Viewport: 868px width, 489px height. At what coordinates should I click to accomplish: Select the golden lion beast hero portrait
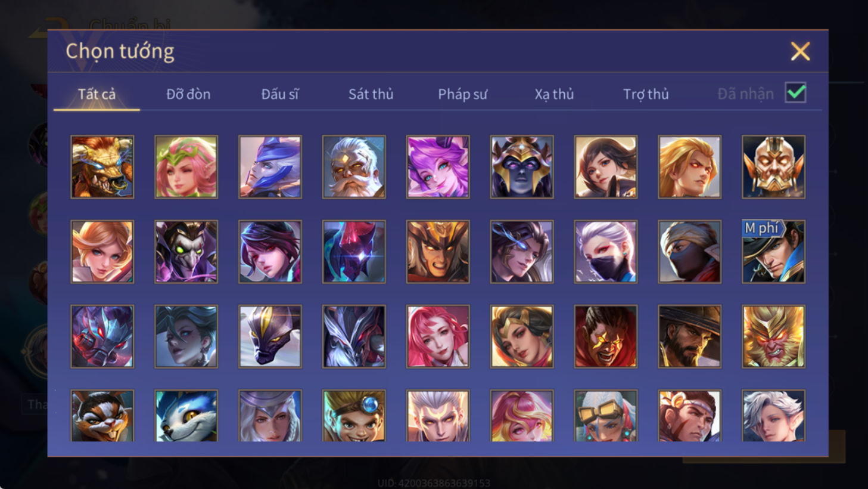[102, 167]
